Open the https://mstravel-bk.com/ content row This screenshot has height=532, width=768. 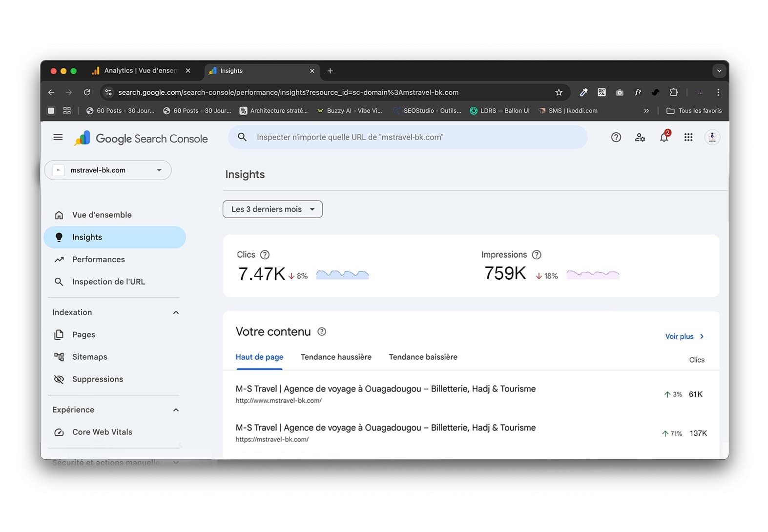[471, 433]
